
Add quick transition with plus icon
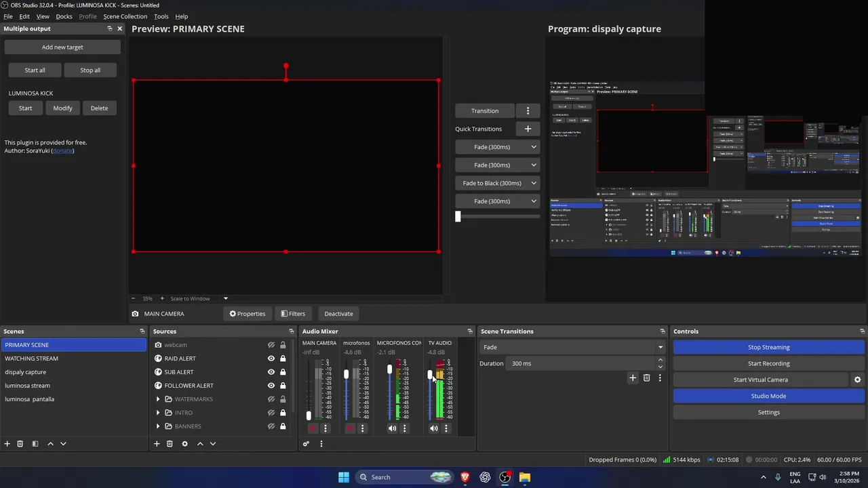coord(528,129)
